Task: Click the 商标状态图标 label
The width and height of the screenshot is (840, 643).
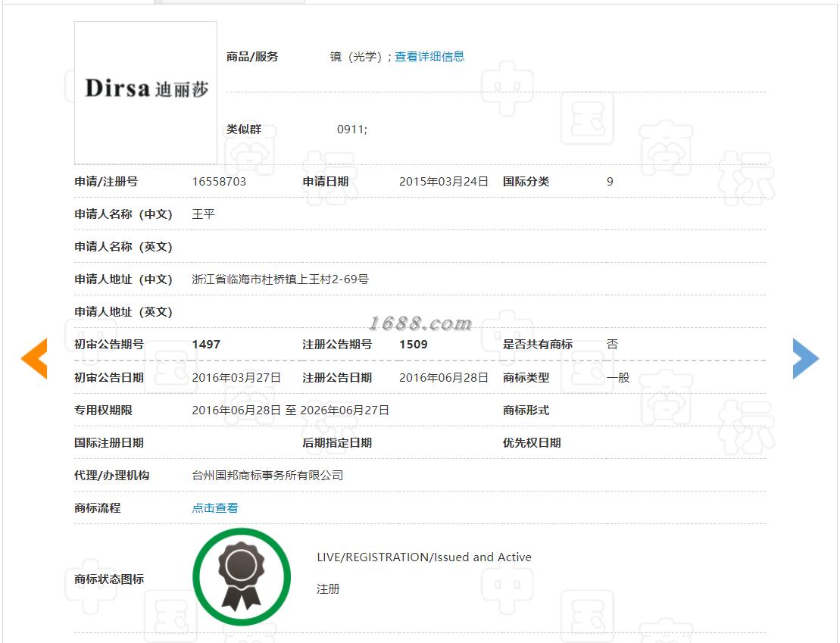Action: point(109,579)
